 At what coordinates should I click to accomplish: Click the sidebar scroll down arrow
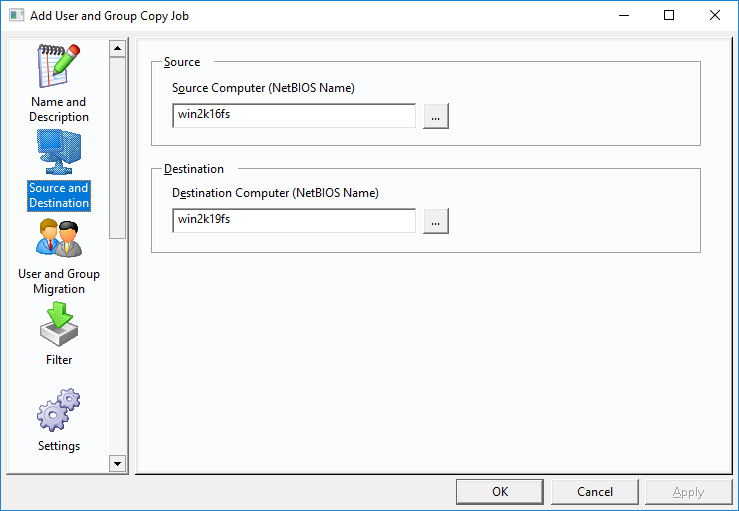pyautogui.click(x=117, y=463)
